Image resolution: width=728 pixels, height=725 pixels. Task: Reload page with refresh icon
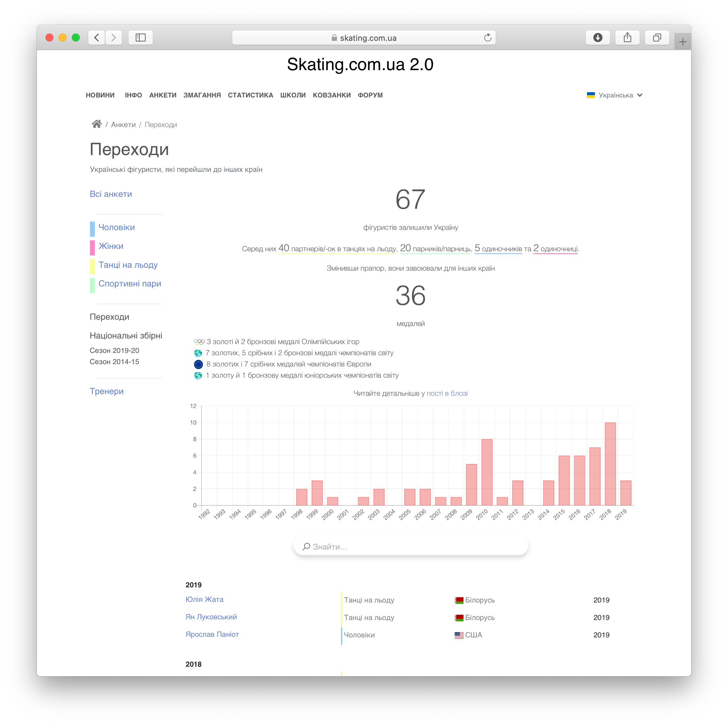[488, 38]
